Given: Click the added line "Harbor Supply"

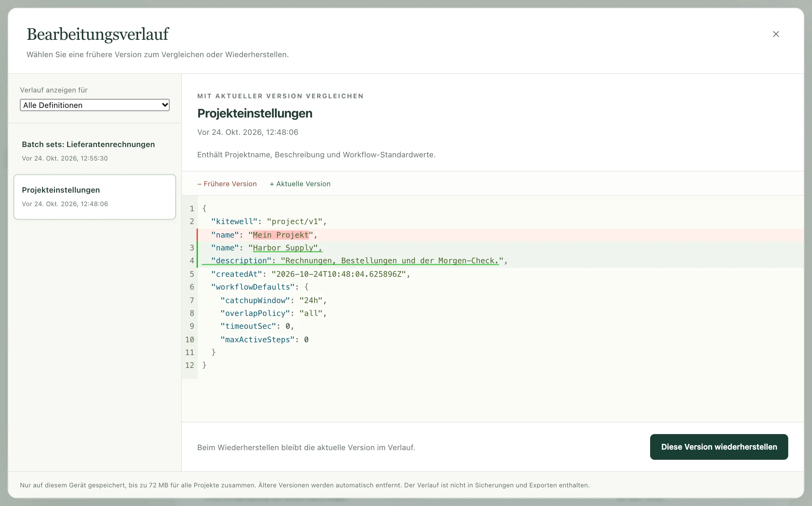Looking at the screenshot, I should click(500, 248).
